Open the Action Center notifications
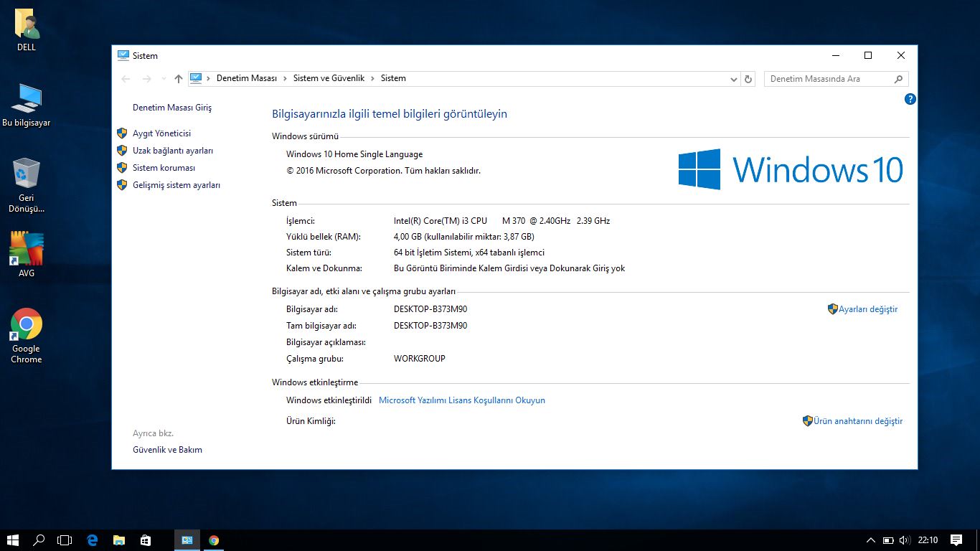 [956, 540]
